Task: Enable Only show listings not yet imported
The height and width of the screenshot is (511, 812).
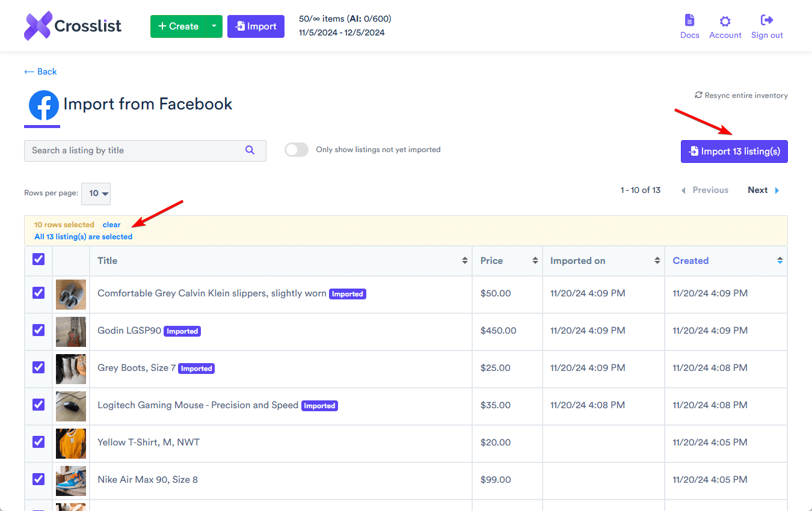Action: (x=297, y=150)
